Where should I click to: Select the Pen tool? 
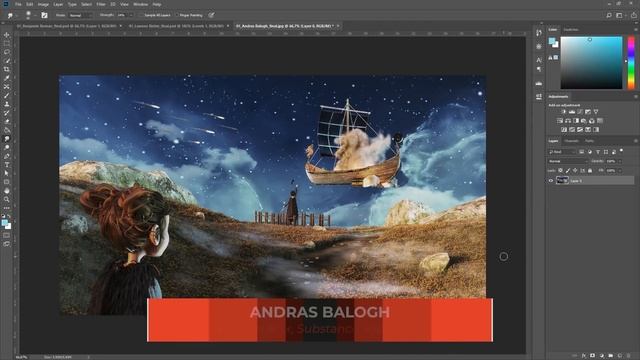pyautogui.click(x=7, y=156)
